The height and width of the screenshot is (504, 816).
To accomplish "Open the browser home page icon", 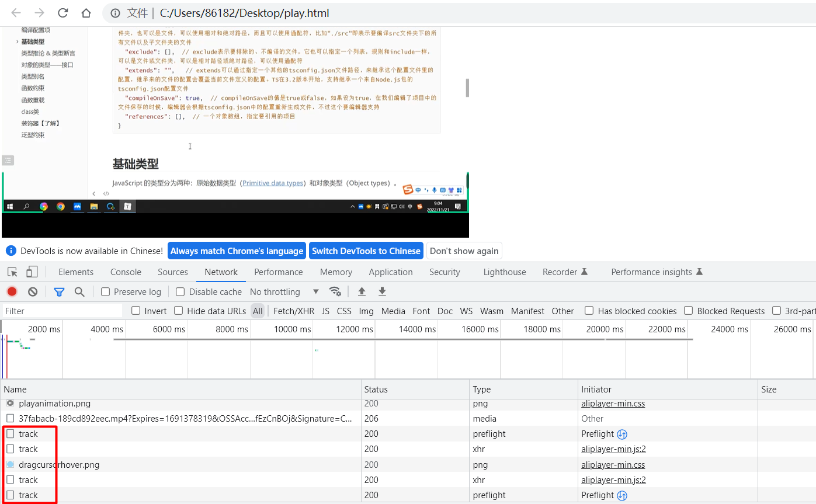I will pyautogui.click(x=86, y=13).
